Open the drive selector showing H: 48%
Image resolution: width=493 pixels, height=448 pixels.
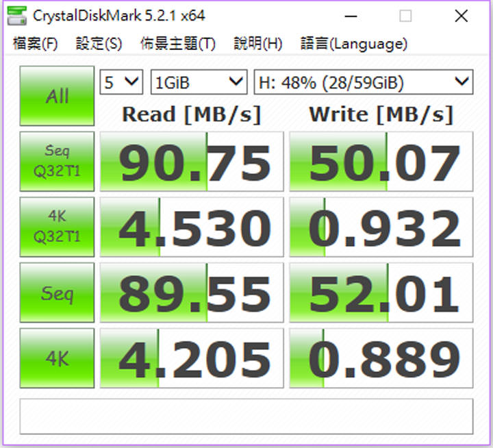click(x=363, y=83)
